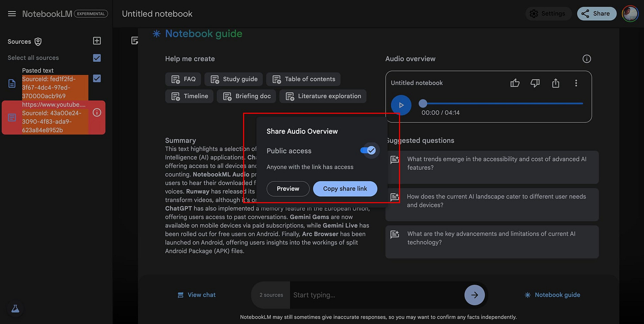Create an FAQ from sources
The height and width of the screenshot is (324, 644).
point(183,79)
